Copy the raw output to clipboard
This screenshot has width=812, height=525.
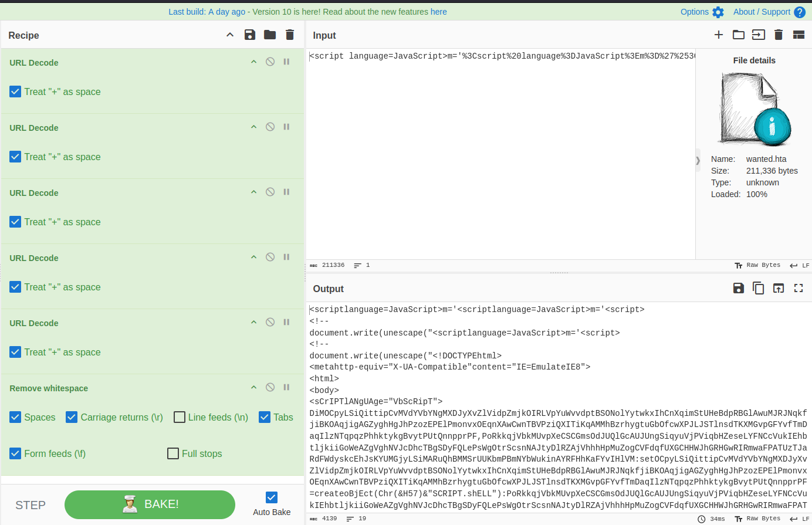(x=759, y=288)
